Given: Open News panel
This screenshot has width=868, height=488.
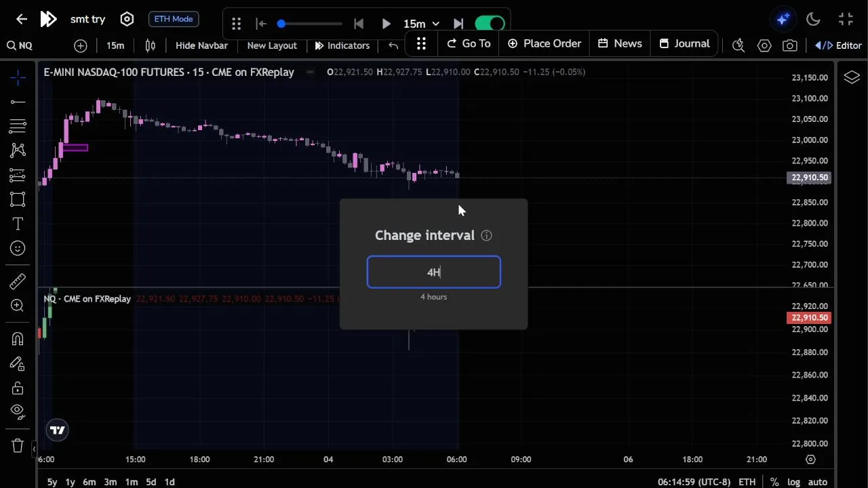Looking at the screenshot, I should pos(620,43).
